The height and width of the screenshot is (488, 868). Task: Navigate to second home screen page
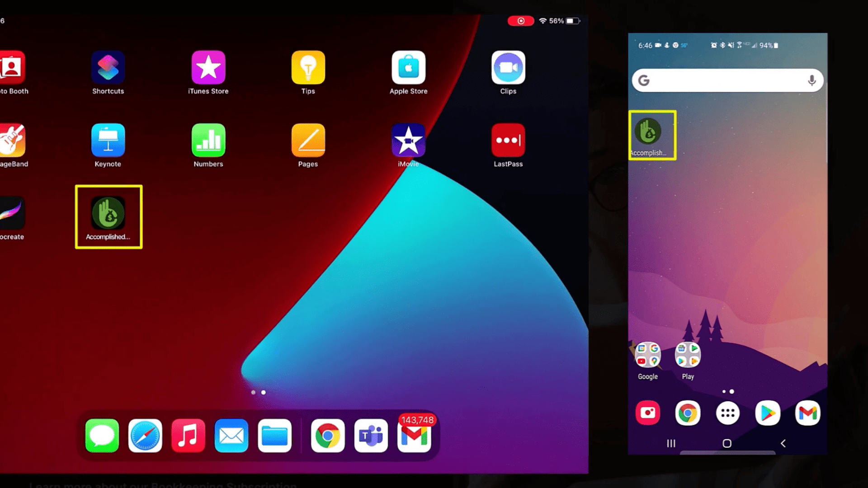[263, 392]
